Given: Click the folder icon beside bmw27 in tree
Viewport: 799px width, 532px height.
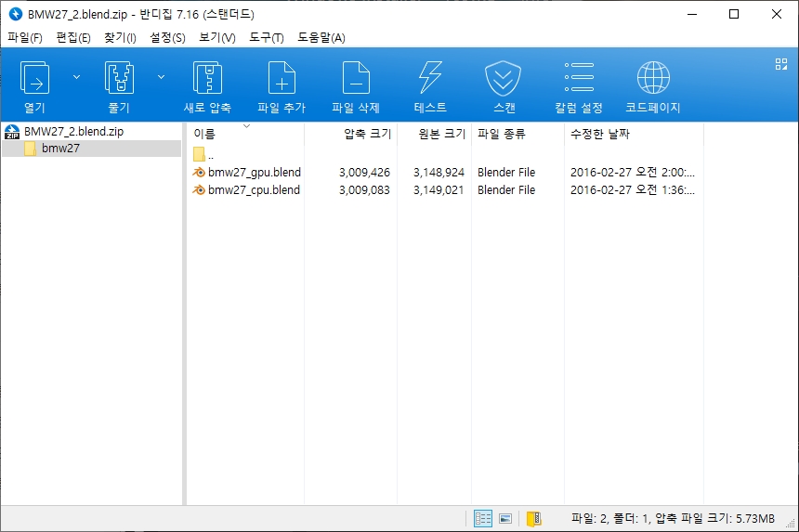Looking at the screenshot, I should coord(30,149).
